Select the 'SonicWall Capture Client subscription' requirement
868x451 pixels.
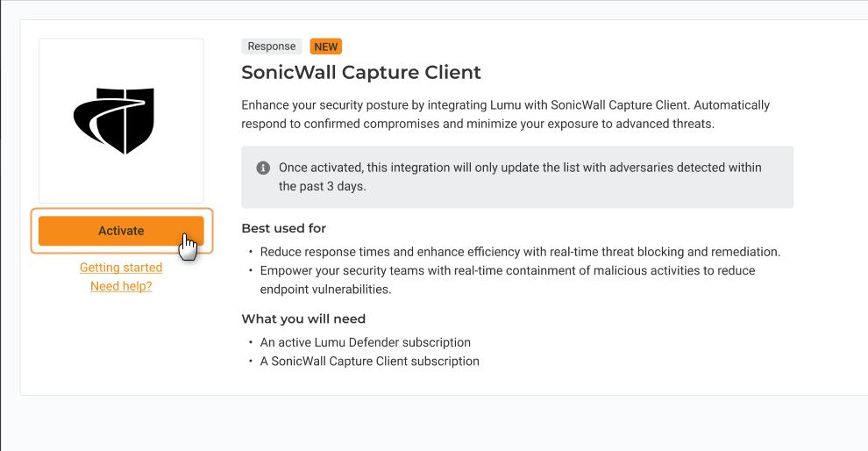coord(369,361)
